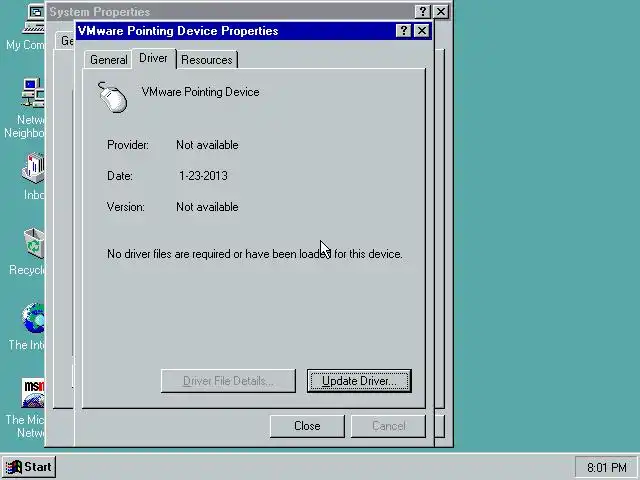Select the Driver tab
The width and height of the screenshot is (640, 480).
153,58
